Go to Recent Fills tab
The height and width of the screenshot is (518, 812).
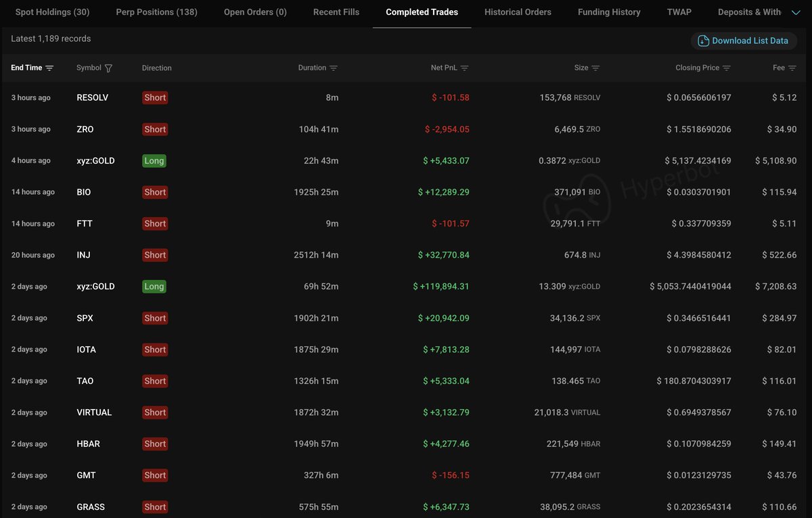336,12
